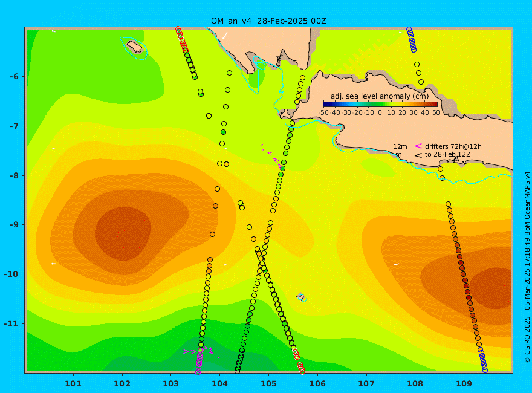Click the map title OM_an_v4 28-Feb-2025 00Z
This screenshot has width=532, height=393.
pyautogui.click(x=268, y=21)
